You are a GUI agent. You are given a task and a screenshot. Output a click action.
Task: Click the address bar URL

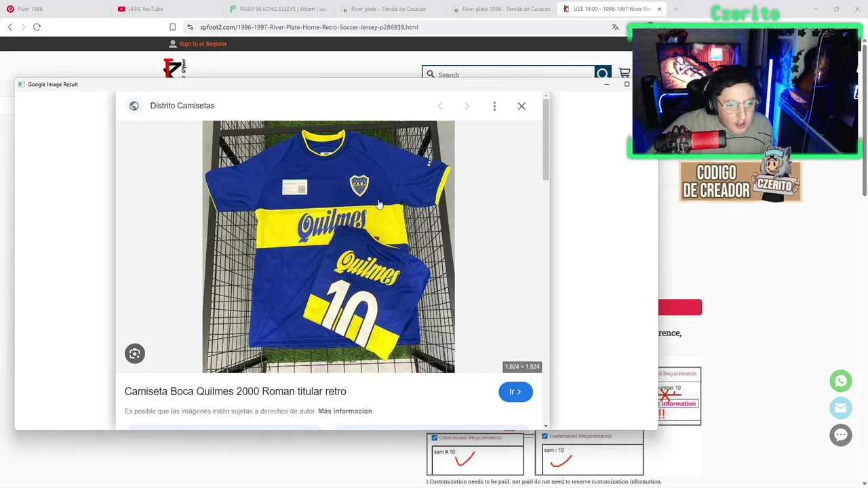tap(309, 27)
